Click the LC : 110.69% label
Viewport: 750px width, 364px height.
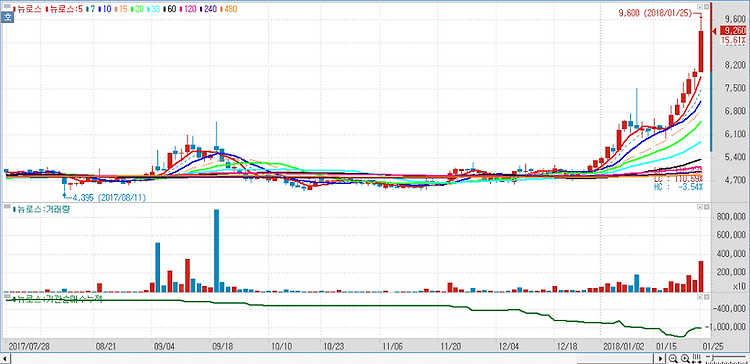[679, 178]
